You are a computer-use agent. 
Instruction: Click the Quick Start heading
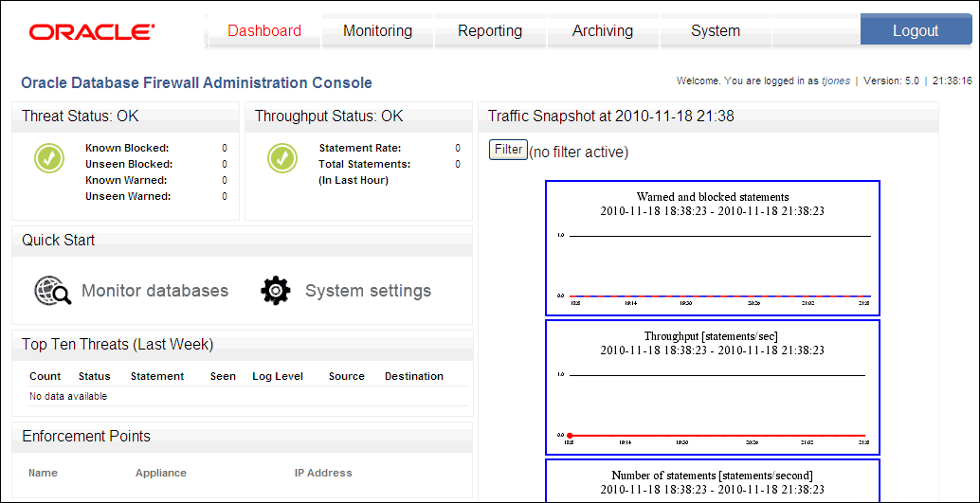(x=59, y=240)
